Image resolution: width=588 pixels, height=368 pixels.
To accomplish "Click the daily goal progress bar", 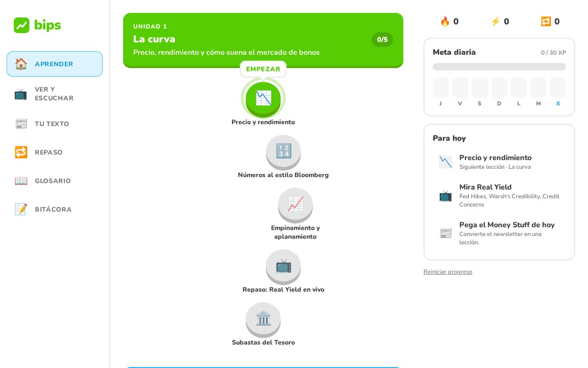I will 499,67.
